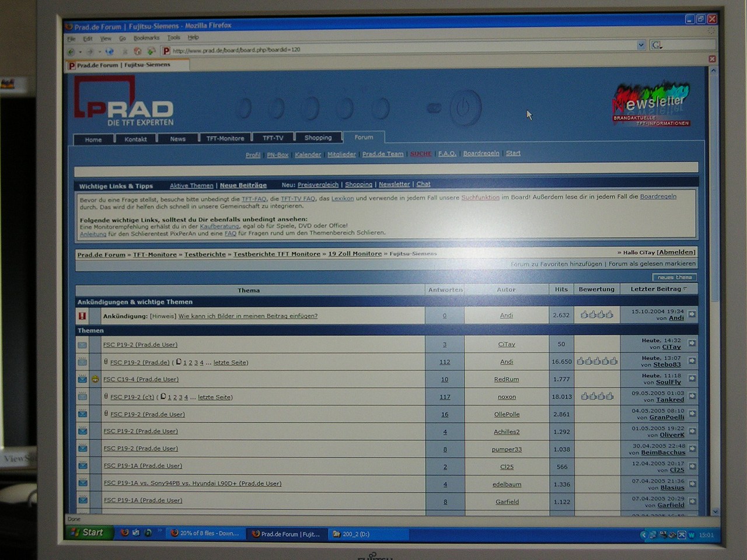Click the Windows Start button
747x560 pixels.
pos(88,532)
